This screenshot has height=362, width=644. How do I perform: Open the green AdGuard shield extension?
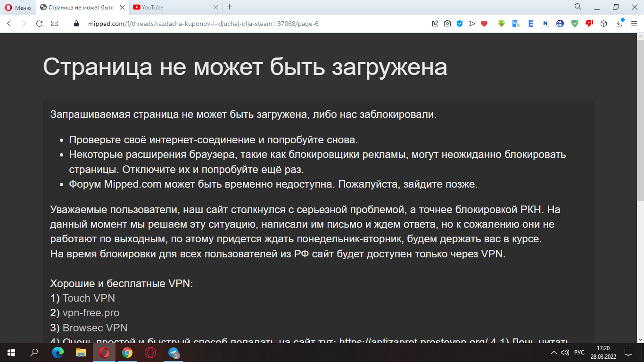tap(575, 24)
